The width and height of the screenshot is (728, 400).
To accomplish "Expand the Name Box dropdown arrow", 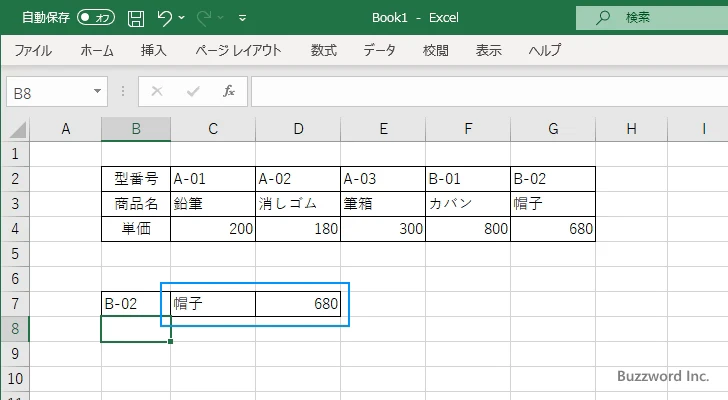I will point(98,91).
